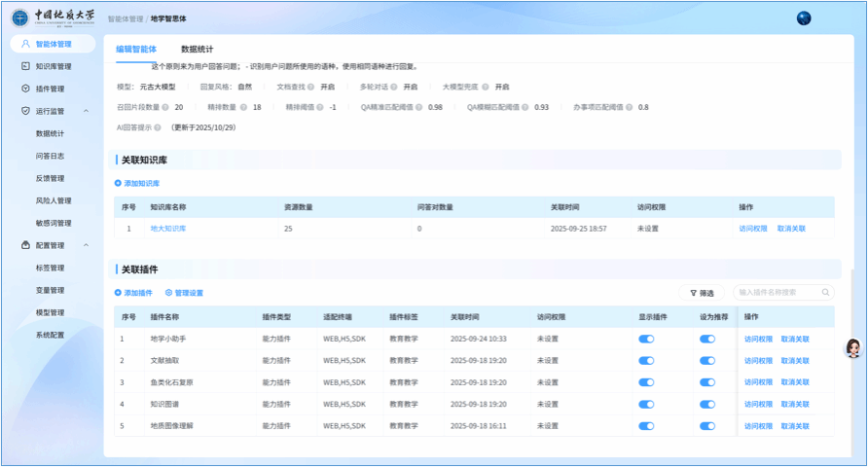Screen dimensions: 868x467
Task: Open 知识库管理 in the sidebar
Action: (x=53, y=66)
